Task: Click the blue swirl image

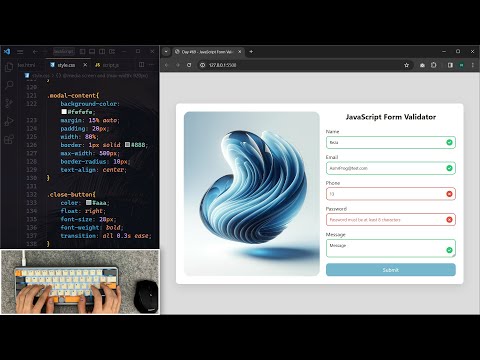Action: (x=252, y=194)
